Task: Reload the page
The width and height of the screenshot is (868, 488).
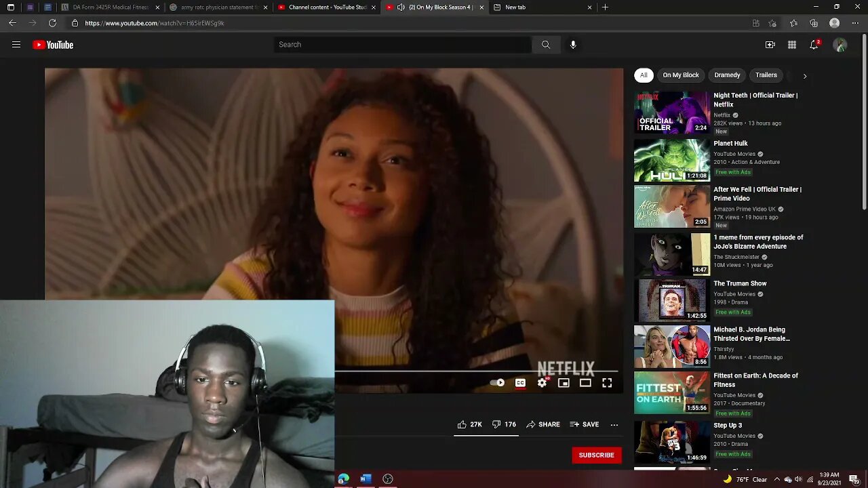Action: coord(52,23)
